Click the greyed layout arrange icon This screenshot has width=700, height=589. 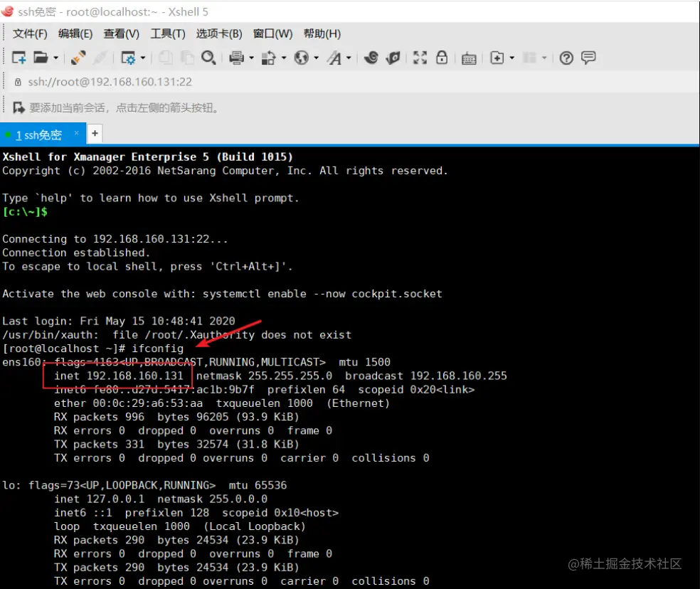coord(529,58)
